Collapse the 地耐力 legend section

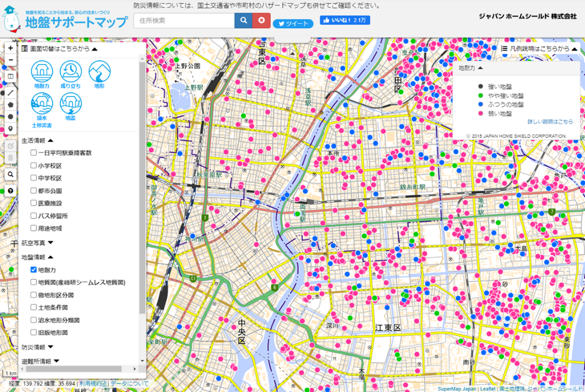pyautogui.click(x=480, y=68)
